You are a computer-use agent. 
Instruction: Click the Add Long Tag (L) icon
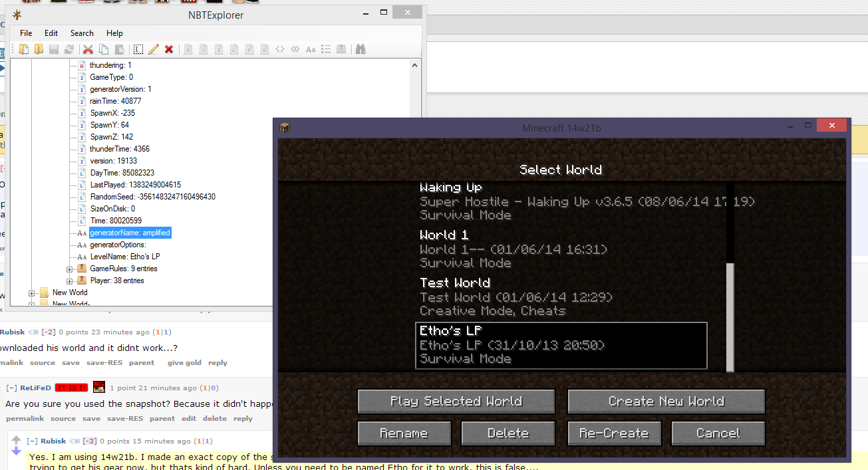[x=234, y=49]
